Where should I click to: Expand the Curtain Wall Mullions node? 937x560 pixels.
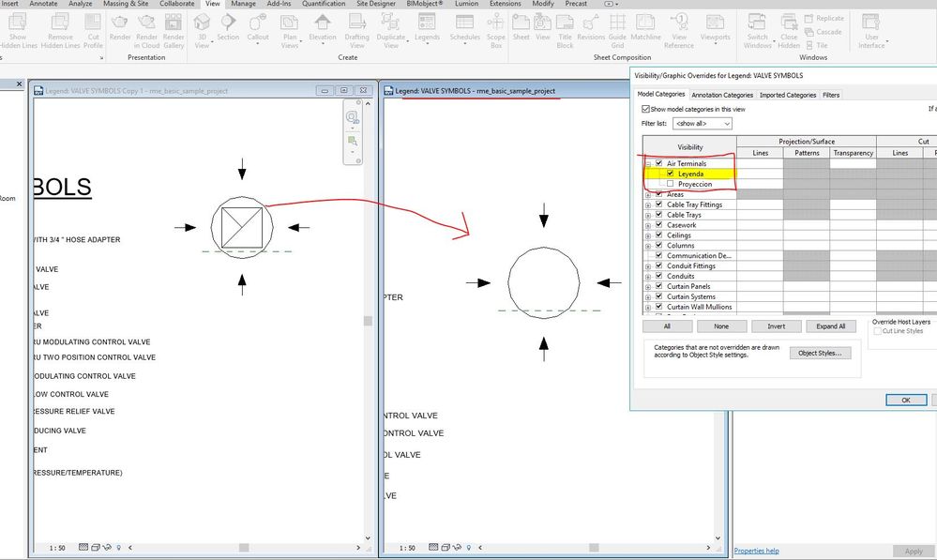click(648, 307)
